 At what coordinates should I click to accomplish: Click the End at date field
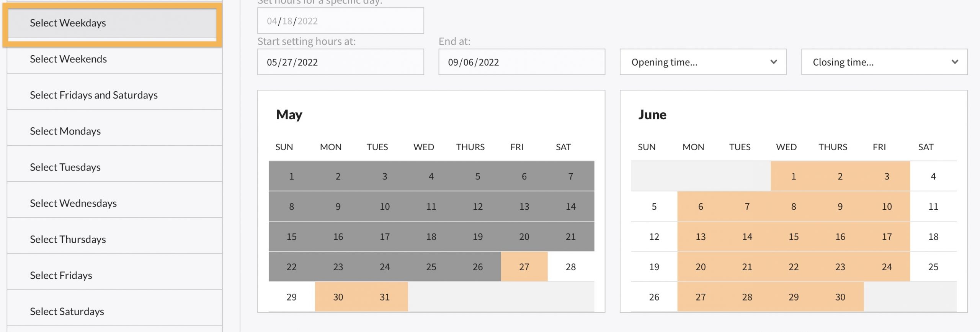tap(521, 62)
